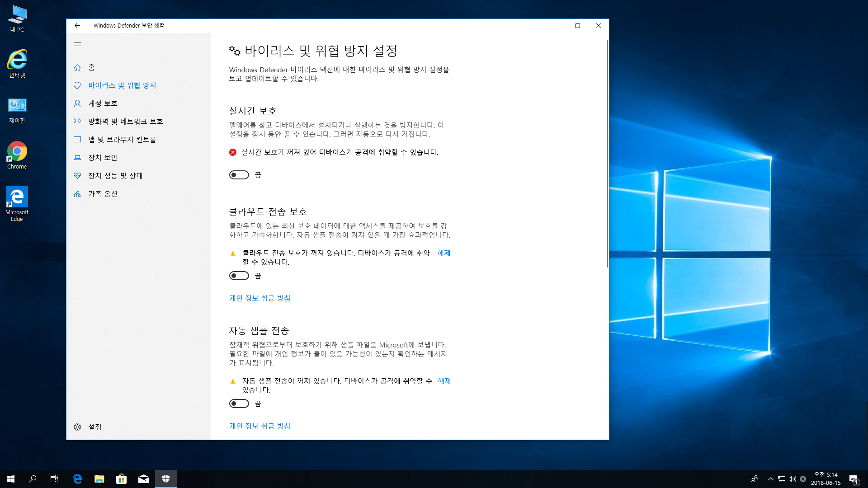Click the shield icon for virus protection

click(x=77, y=85)
